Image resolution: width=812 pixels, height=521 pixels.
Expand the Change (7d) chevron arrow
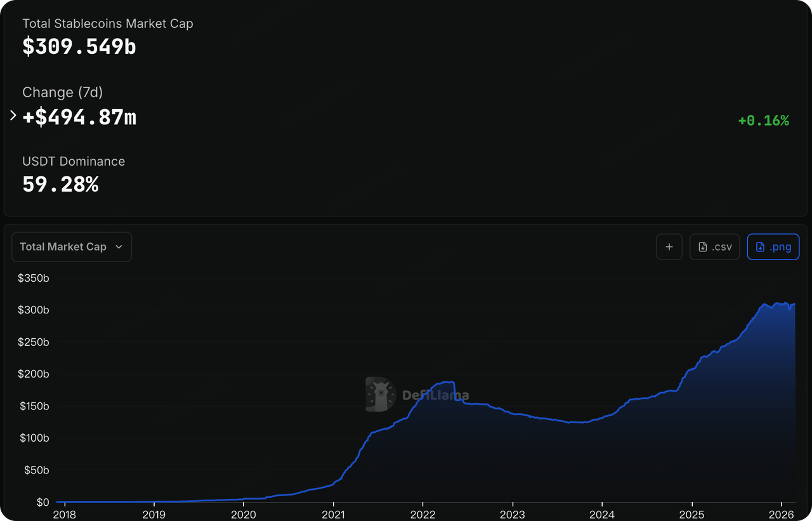(x=13, y=116)
